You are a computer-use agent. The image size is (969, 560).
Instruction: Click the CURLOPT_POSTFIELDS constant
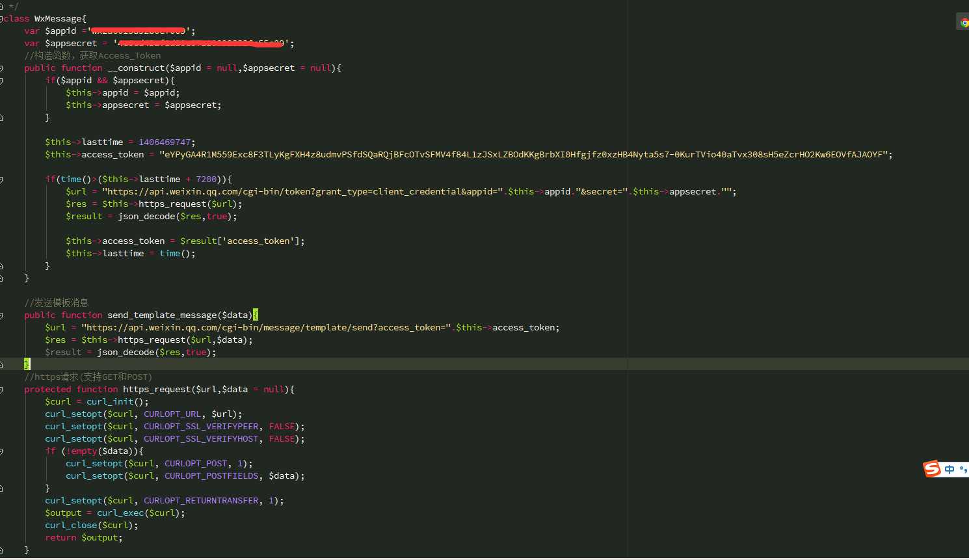pos(211,476)
